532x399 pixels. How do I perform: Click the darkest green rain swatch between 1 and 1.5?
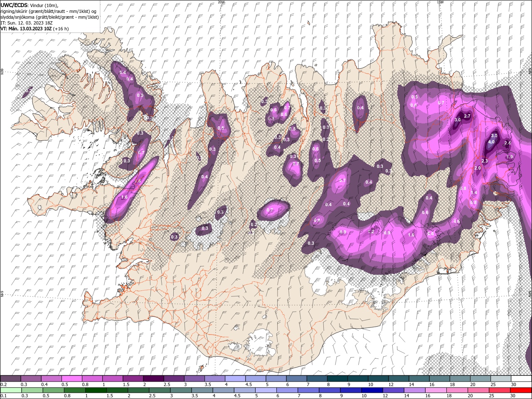(x=96, y=390)
